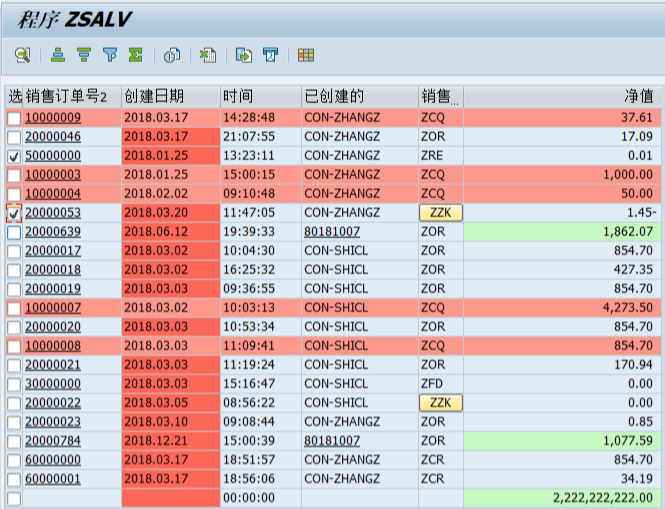The image size is (665, 509).
Task: Click the Sum total sigma icon
Action: coord(136,55)
